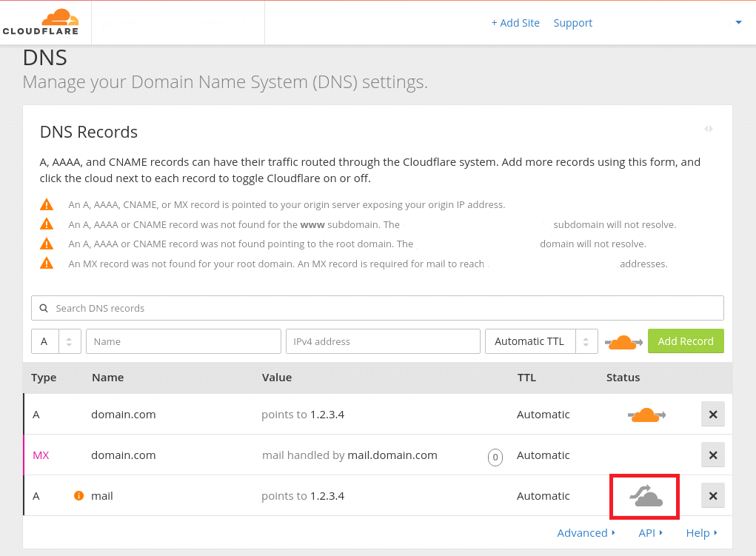Click the Name column header
Image resolution: width=756 pixels, height=556 pixels.
point(108,378)
